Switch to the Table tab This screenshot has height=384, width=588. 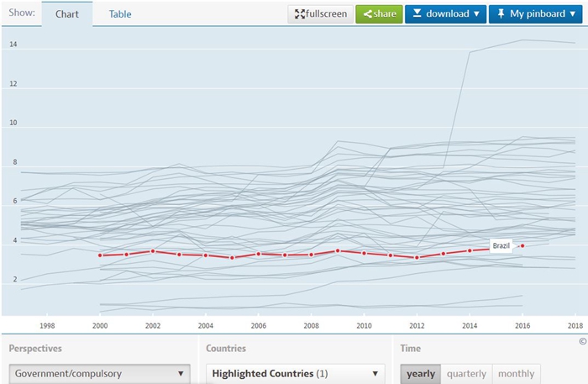(120, 14)
